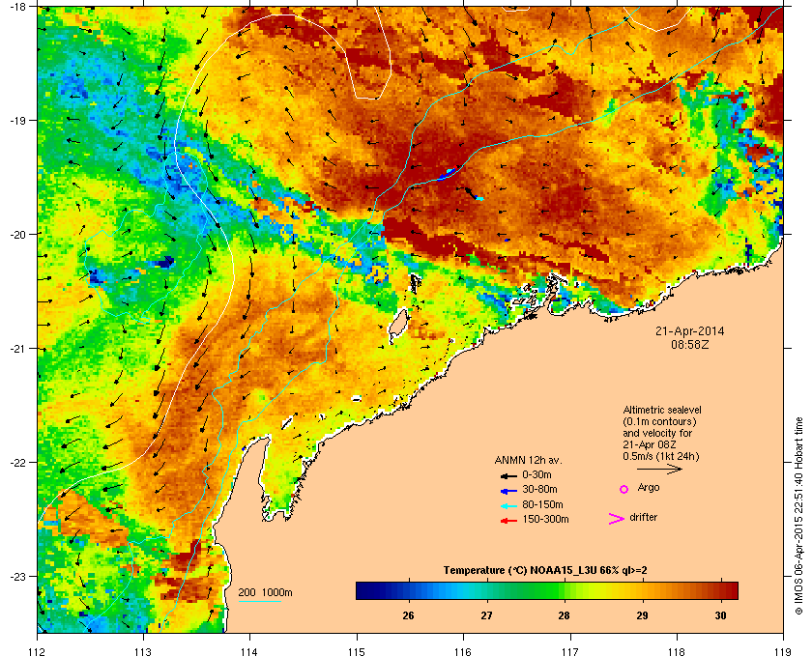Image resolution: width=812 pixels, height=657 pixels.
Task: Click the color bar tick label '30'
Action: pos(720,615)
